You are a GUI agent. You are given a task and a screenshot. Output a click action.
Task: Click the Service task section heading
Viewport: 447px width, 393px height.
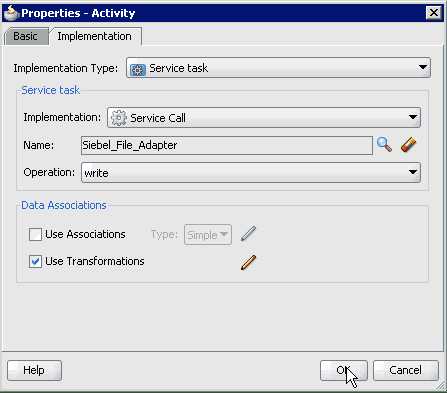(x=51, y=90)
